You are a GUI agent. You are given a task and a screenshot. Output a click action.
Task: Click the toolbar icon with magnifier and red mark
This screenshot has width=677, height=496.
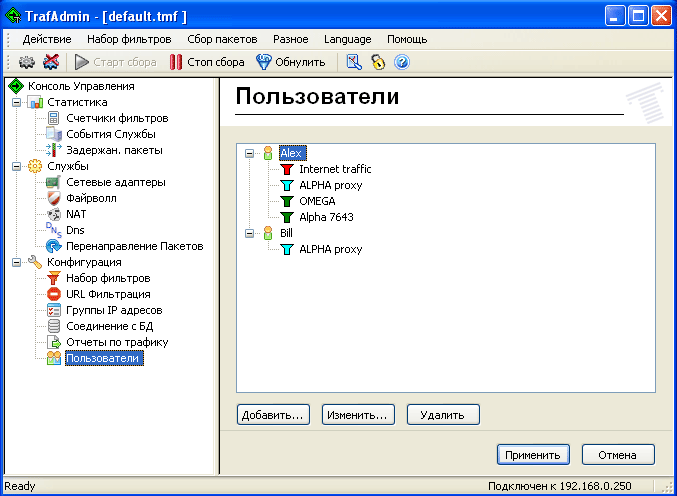coord(354,62)
